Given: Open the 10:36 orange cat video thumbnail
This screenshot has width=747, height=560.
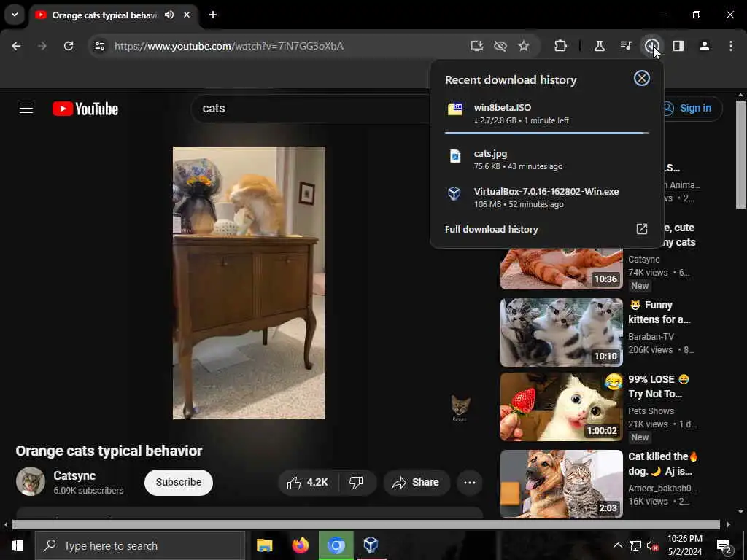Looking at the screenshot, I should point(561,268).
